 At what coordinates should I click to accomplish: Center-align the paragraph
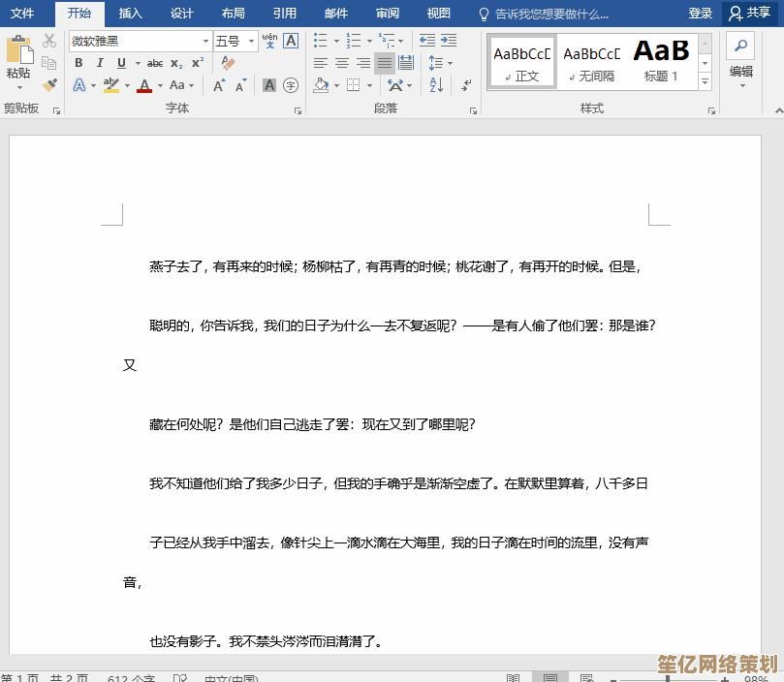(x=342, y=63)
